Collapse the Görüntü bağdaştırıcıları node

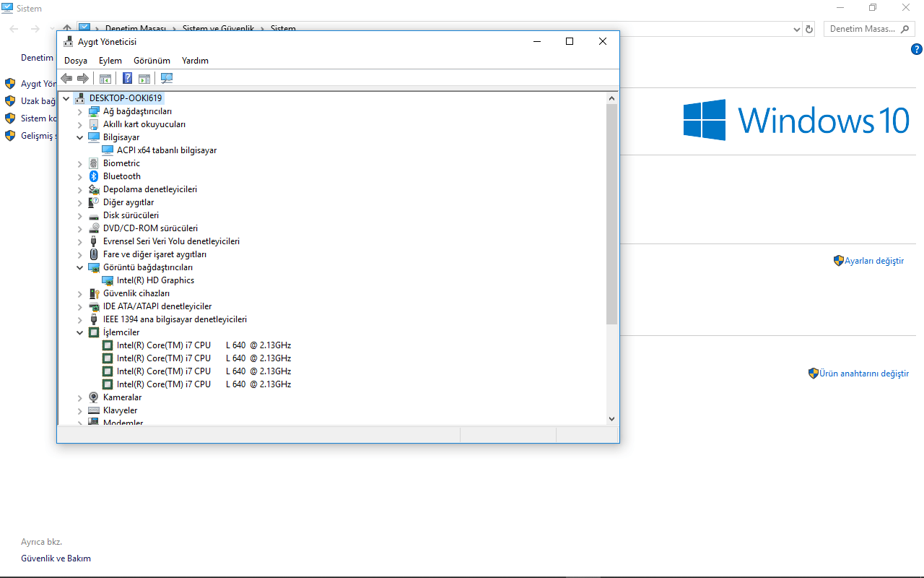pos(80,267)
